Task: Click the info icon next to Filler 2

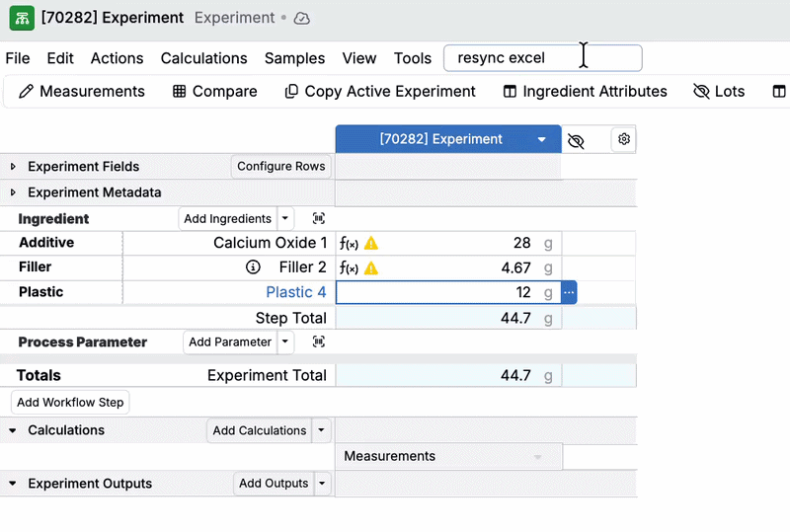Action: [253, 267]
